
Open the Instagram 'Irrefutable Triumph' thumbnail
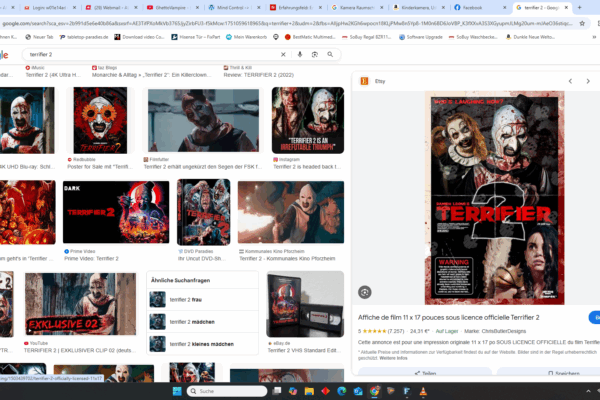pos(308,120)
